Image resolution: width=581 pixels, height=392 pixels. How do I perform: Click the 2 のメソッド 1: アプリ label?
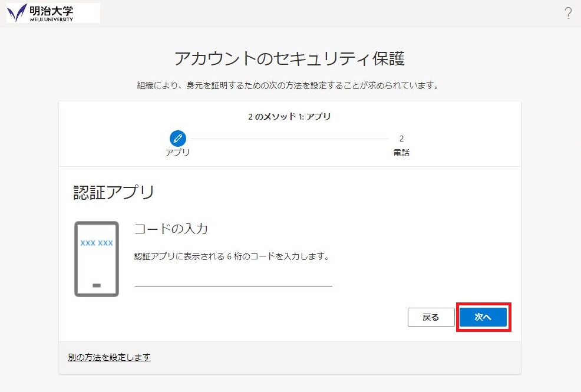point(289,116)
